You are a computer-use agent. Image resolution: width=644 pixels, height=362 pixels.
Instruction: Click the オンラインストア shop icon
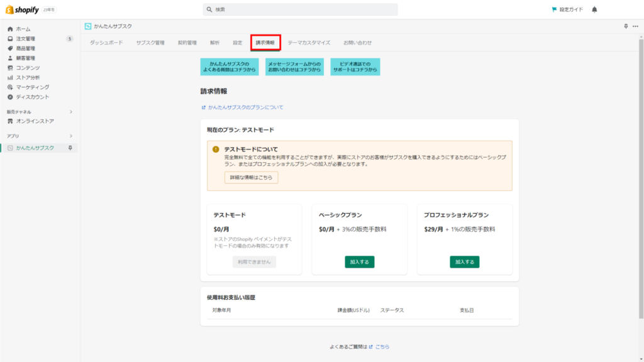point(10,121)
